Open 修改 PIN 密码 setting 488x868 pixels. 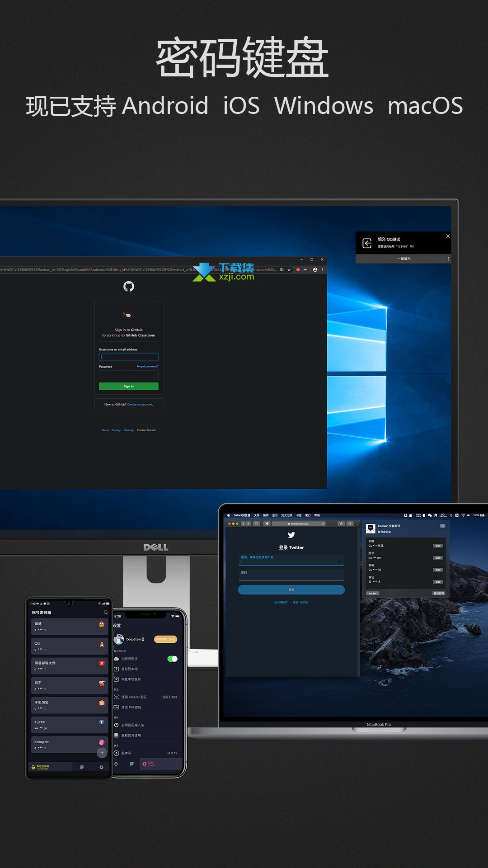click(x=145, y=707)
